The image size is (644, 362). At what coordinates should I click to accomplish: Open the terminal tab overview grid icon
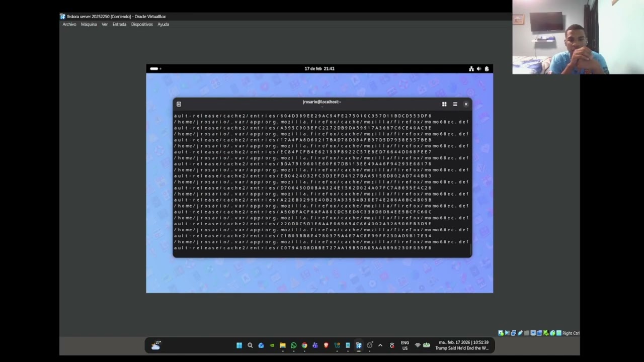point(444,104)
